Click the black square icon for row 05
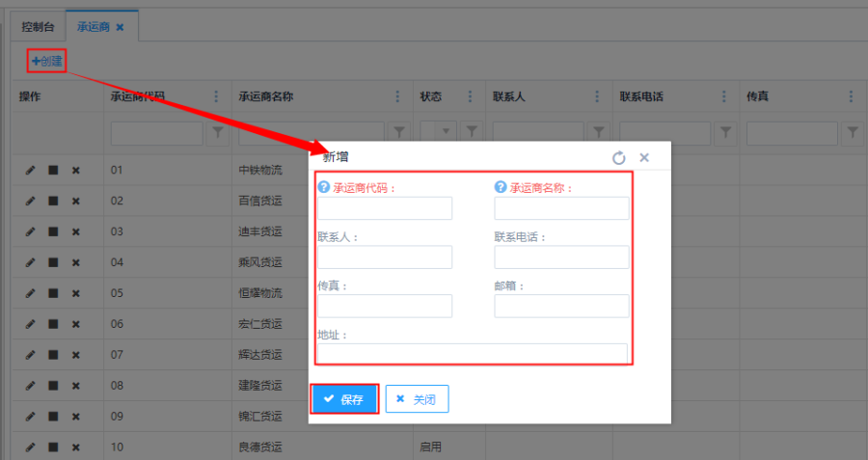Screen dimensions: 868x460 point(53,293)
